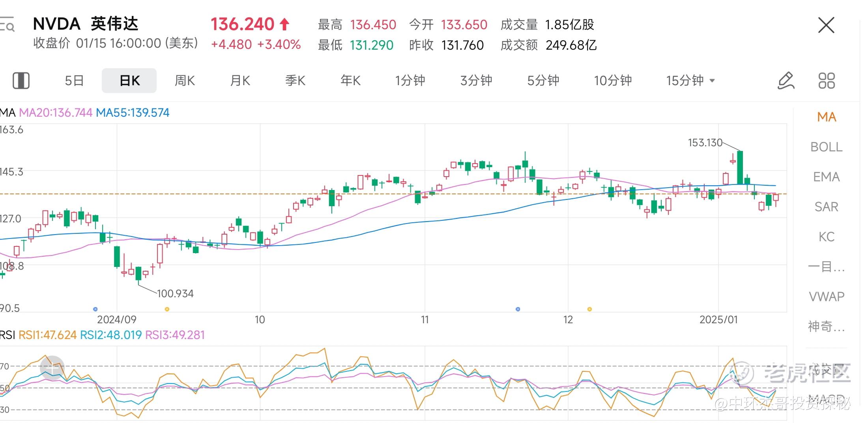Select the 5分钟 interval
The width and height of the screenshot is (868, 423).
(543, 80)
